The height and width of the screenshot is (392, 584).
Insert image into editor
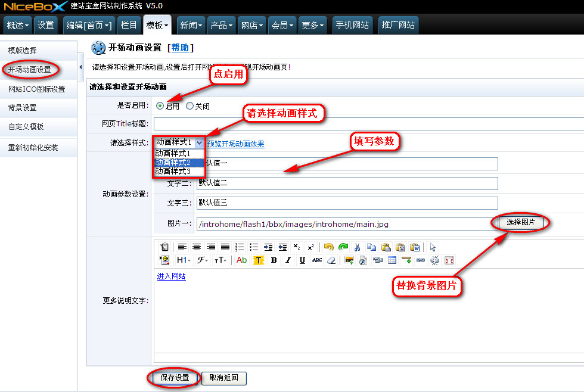[x=349, y=260]
